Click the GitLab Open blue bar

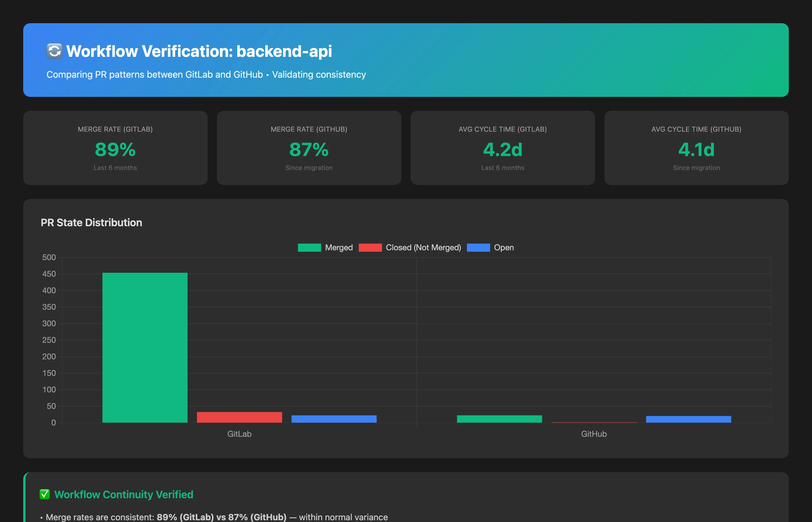(x=334, y=419)
